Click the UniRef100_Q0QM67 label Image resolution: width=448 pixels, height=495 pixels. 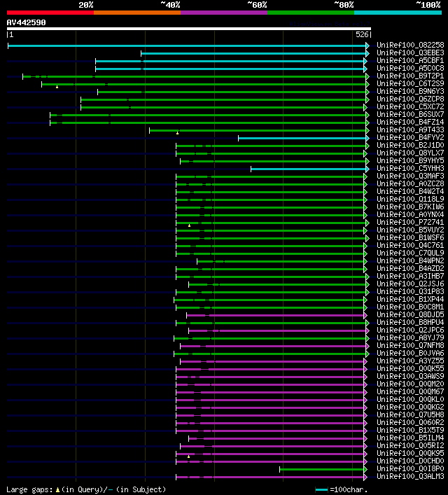[x=410, y=392]
